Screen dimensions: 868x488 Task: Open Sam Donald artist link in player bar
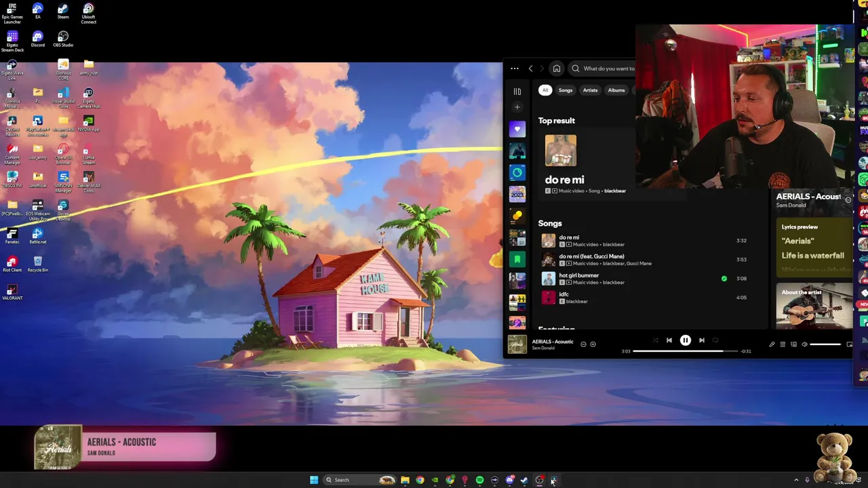click(x=543, y=348)
